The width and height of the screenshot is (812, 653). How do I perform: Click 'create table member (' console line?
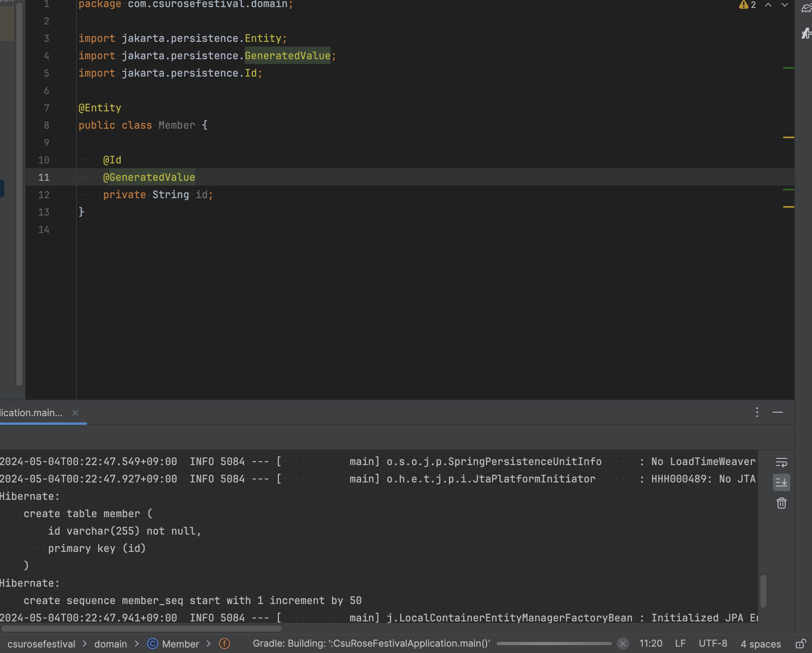coord(88,514)
